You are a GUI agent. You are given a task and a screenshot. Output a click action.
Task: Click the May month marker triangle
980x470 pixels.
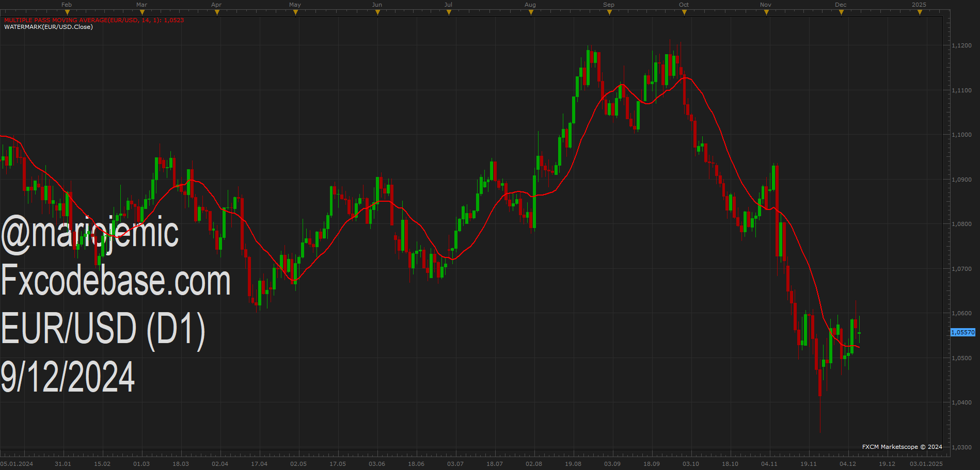(x=295, y=12)
